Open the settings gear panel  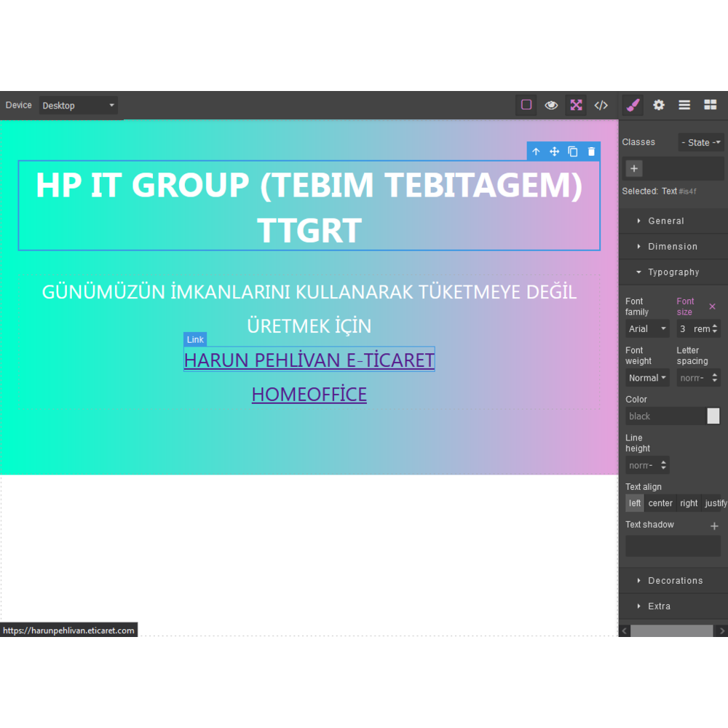coord(659,105)
